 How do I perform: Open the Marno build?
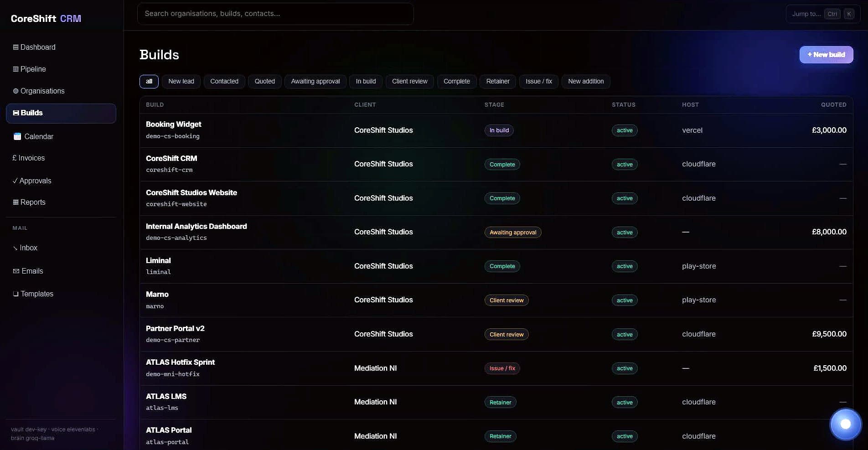(496, 300)
